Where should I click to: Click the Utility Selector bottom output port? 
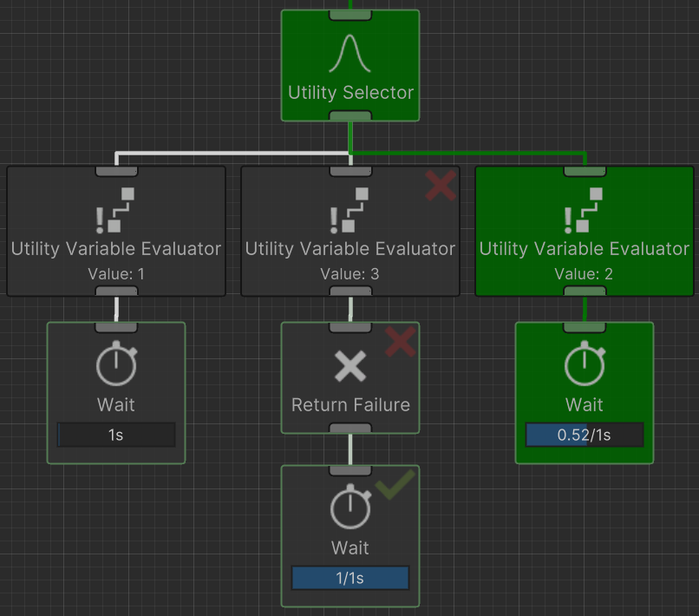tap(349, 116)
